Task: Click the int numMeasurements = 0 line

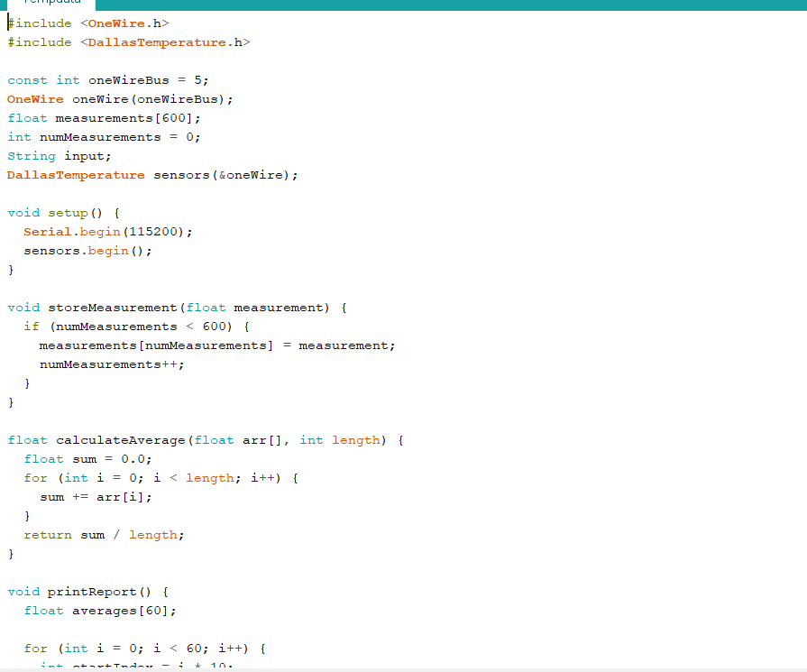Action: (104, 137)
